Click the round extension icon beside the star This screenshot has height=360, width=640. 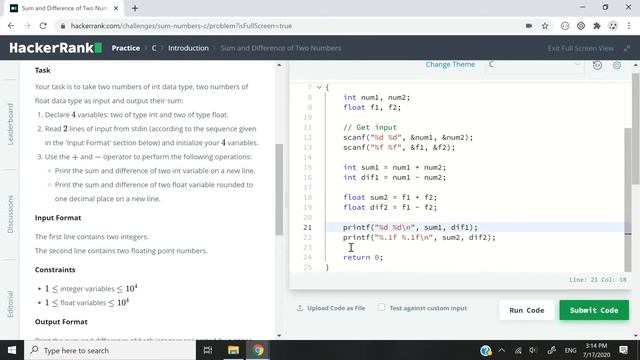click(565, 26)
